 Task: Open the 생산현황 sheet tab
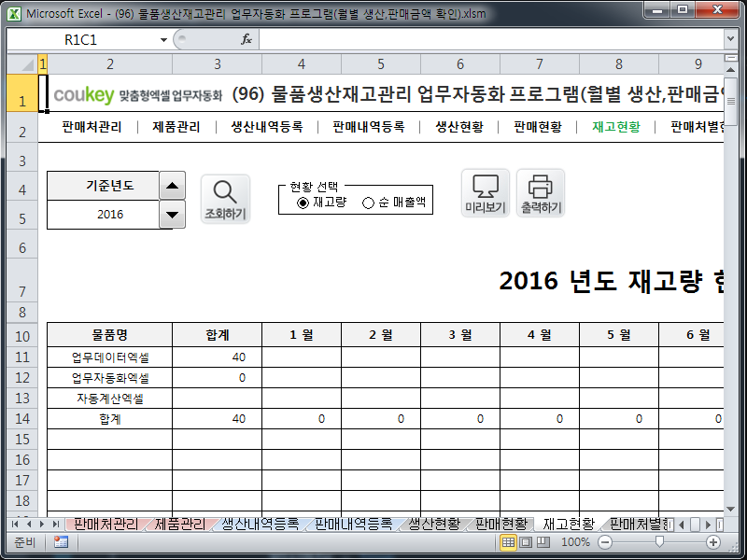[x=434, y=525]
